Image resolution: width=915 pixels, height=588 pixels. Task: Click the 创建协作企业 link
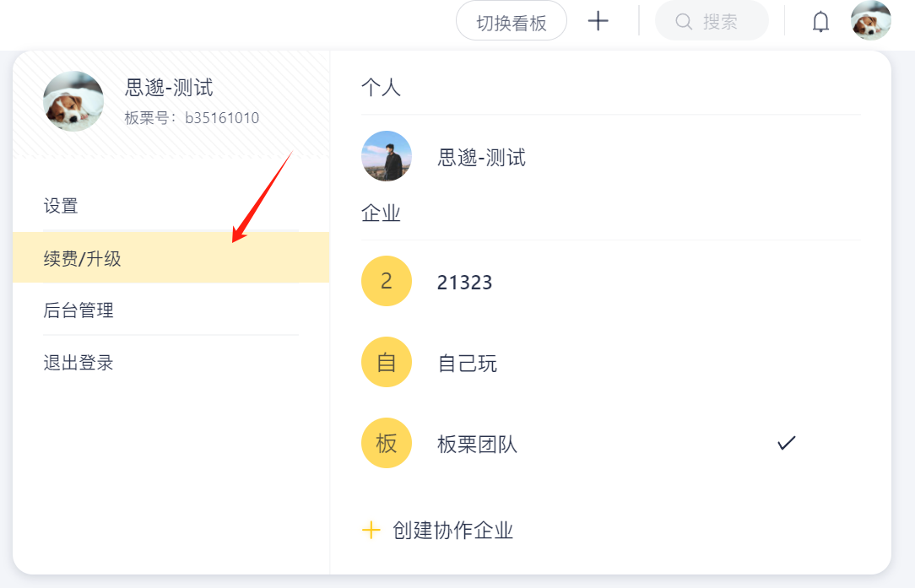tap(452, 530)
